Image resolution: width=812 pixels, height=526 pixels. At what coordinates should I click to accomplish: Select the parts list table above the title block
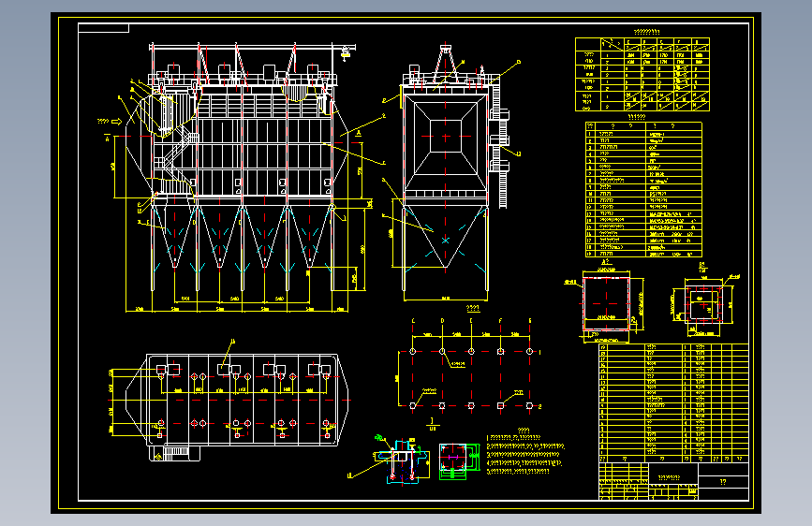point(673,402)
